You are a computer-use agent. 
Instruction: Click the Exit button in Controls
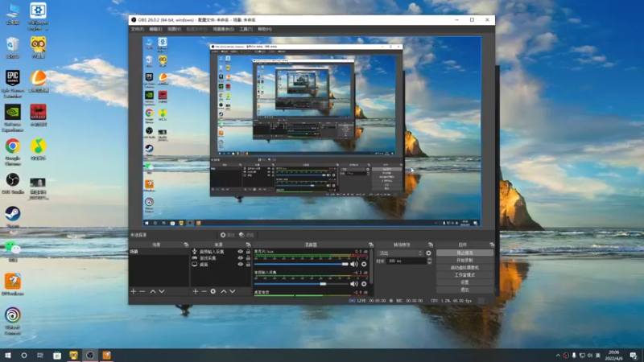(x=464, y=290)
